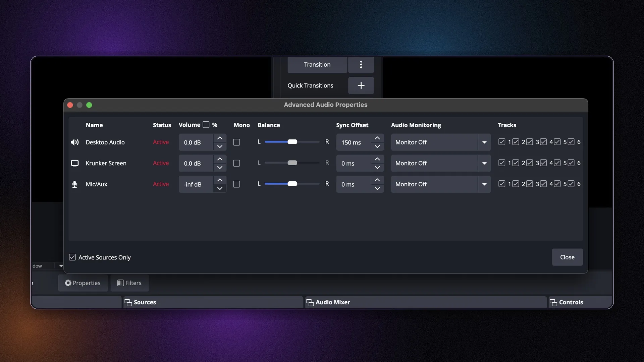Enable Mono for Desktop Audio
The height and width of the screenshot is (362, 644).
pos(236,142)
